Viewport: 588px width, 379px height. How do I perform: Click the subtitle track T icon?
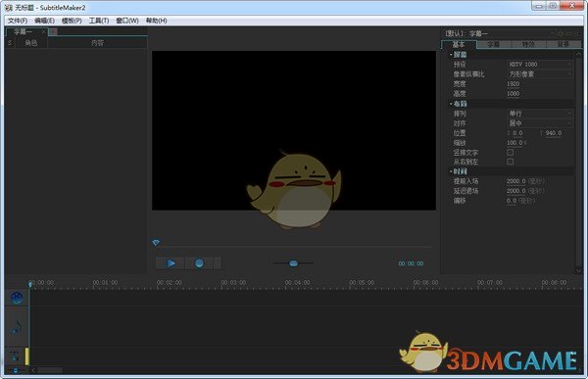point(15,355)
